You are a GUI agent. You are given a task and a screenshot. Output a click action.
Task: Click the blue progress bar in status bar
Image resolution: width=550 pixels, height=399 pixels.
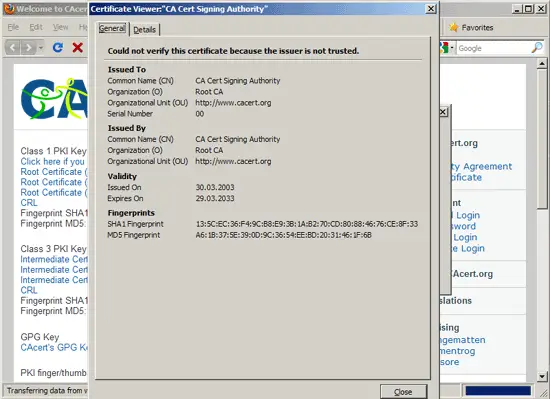(498, 391)
